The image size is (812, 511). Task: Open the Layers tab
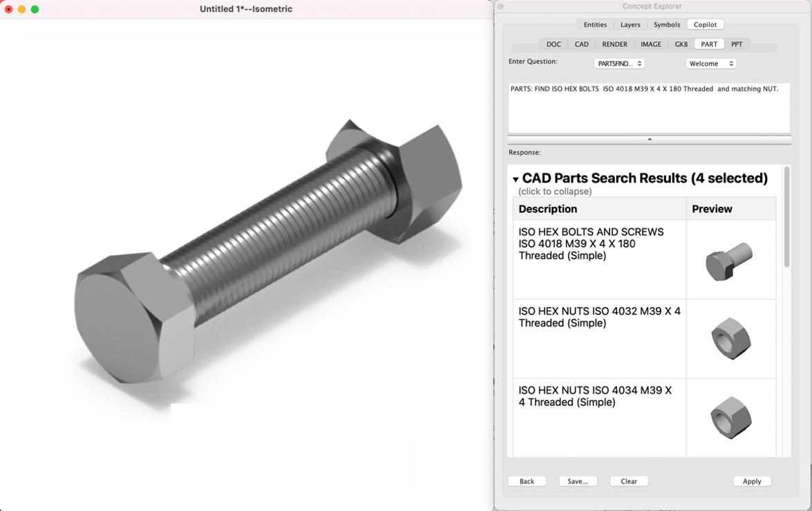630,24
